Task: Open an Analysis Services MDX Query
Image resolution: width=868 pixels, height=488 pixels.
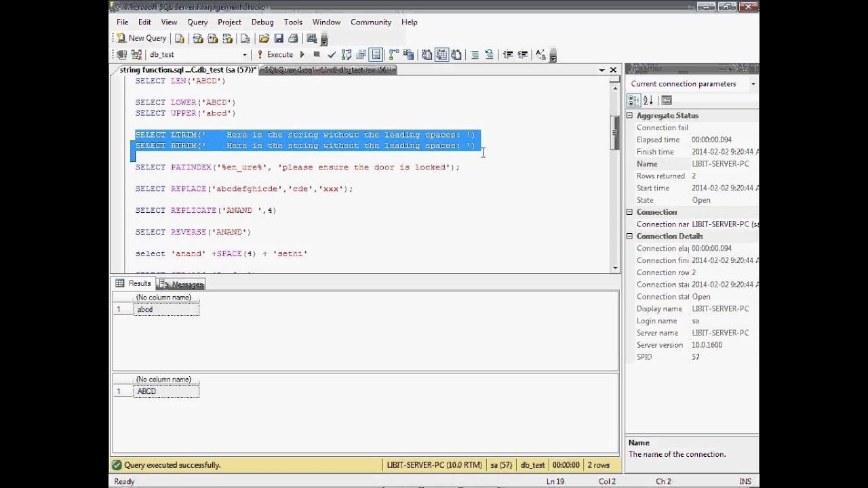Action: pyautogui.click(x=197, y=39)
